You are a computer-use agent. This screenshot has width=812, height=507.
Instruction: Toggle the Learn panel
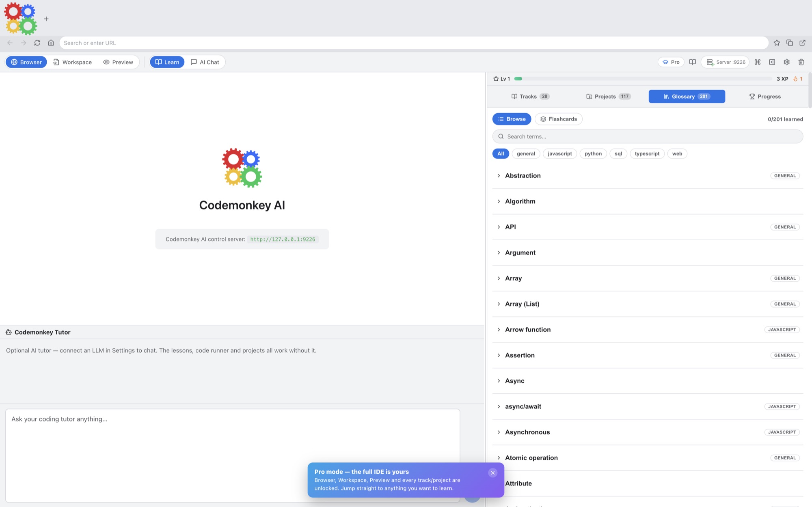coord(167,62)
